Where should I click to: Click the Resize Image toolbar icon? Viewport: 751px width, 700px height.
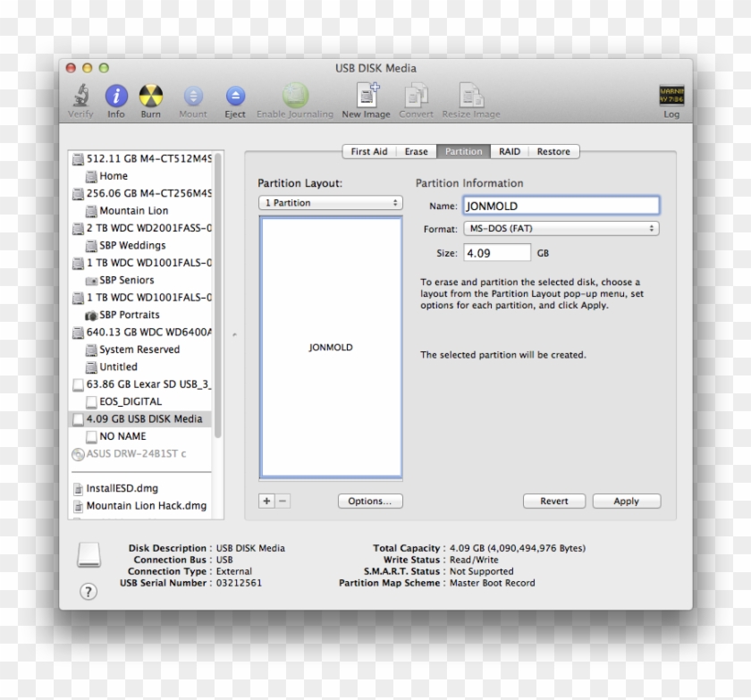[470, 96]
